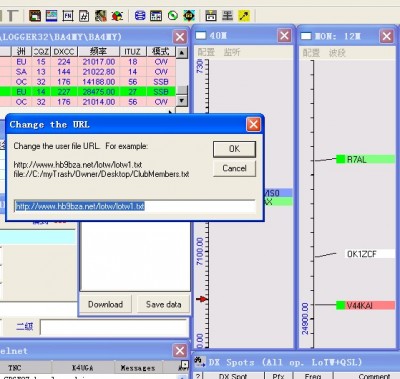This screenshot has height=379, width=400.
Task: Click the black diamond toolbar icon
Action: 189,16
